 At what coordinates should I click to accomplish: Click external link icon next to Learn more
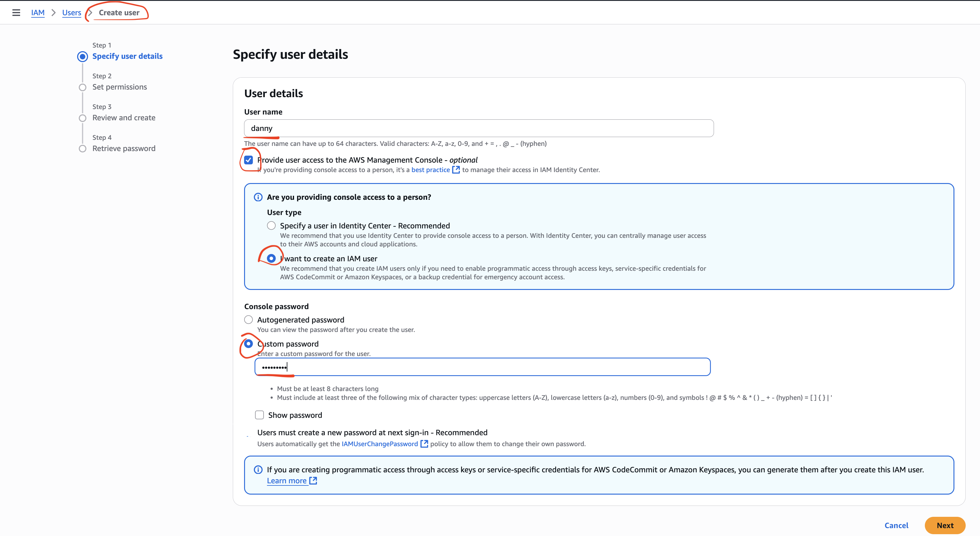coord(313,481)
